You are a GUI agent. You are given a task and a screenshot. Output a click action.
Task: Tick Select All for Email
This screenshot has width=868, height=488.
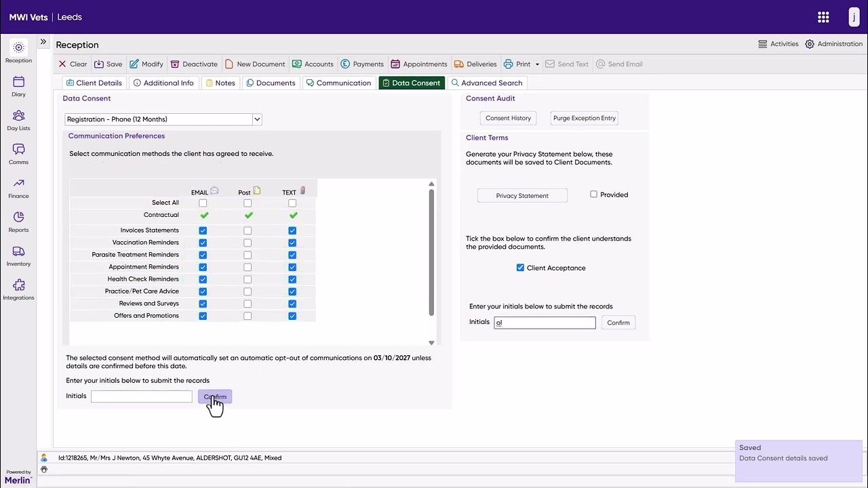(203, 203)
